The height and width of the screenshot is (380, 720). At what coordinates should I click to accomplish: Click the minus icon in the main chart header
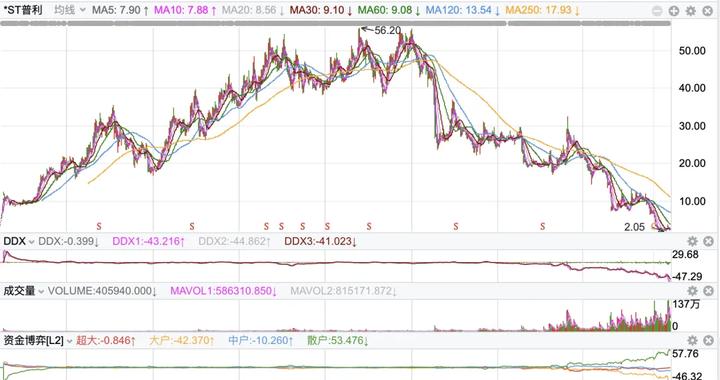657,11
